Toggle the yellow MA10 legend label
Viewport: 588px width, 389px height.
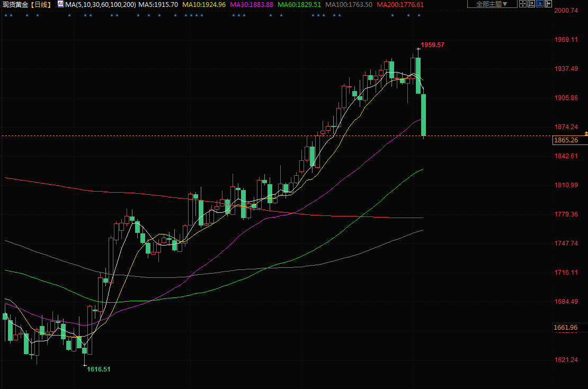point(203,4)
